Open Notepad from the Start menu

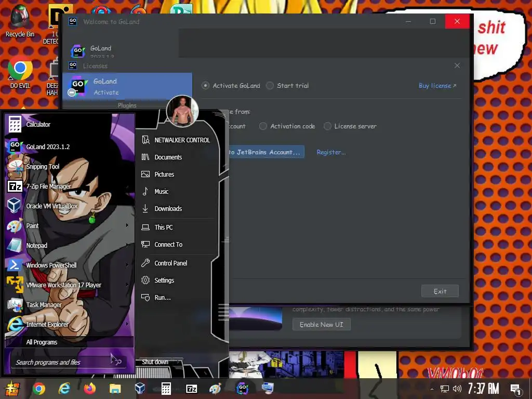70,245
